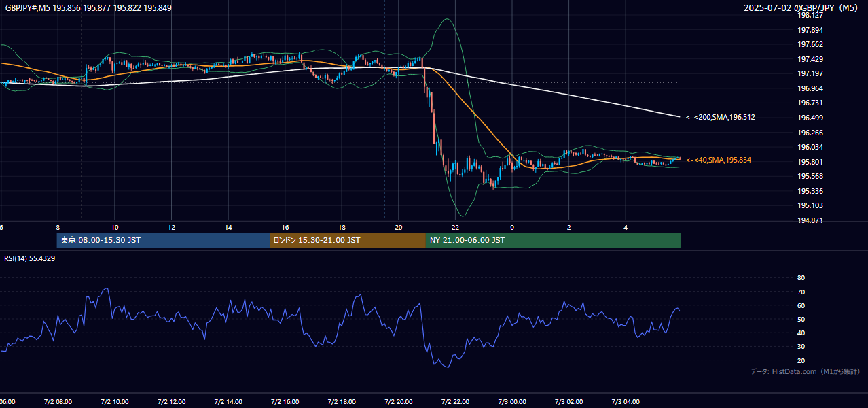Screen dimensions: 868x408
Task: Click hour 8 on the price chart axis
Action: 58,228
